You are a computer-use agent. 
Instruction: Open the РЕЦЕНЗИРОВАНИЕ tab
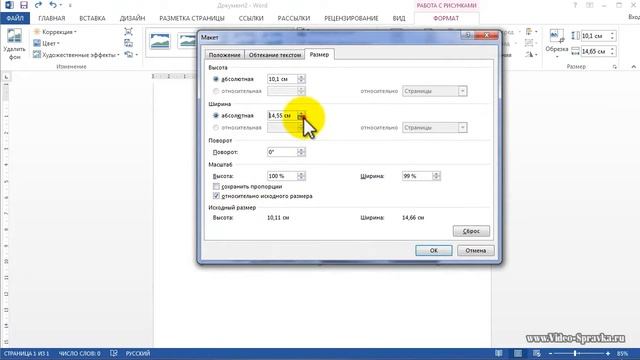tap(351, 18)
